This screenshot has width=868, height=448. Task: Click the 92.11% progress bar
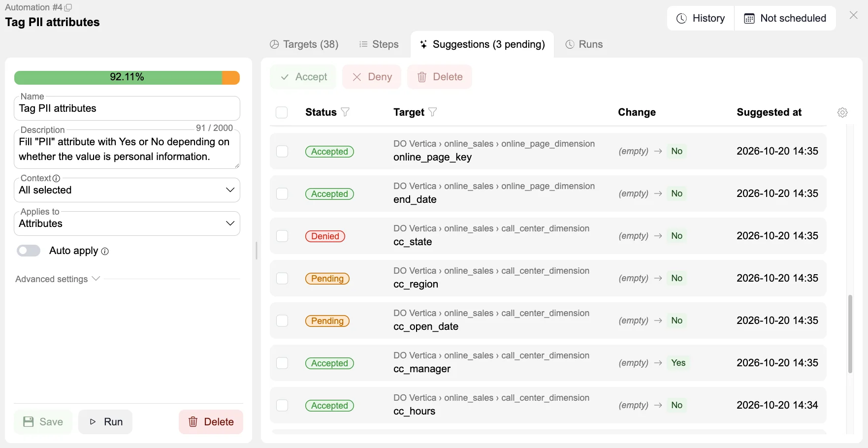click(127, 77)
